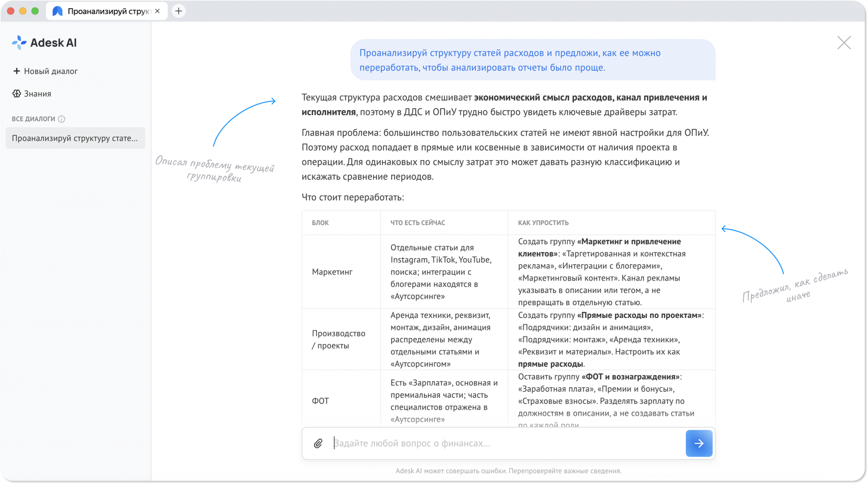This screenshot has width=868, height=484.
Task: Click the bold text «Маркетинг и привлечение клиентов»
Action: (x=599, y=247)
